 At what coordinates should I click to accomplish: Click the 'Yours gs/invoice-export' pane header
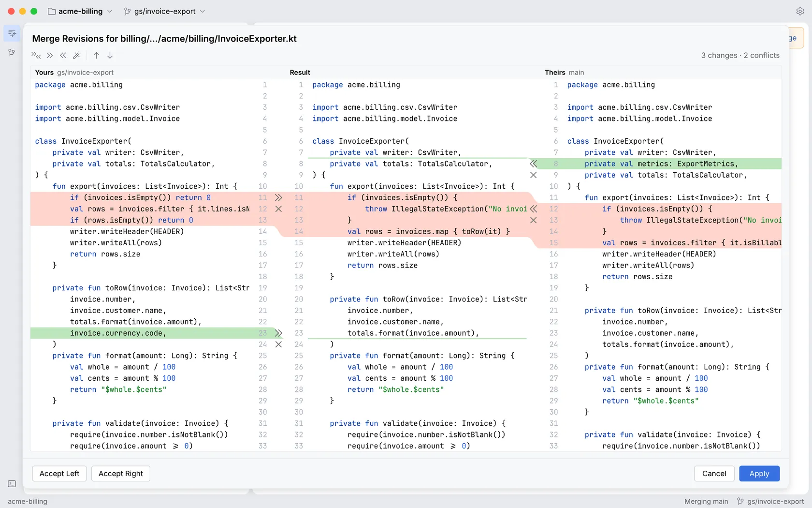click(x=74, y=73)
